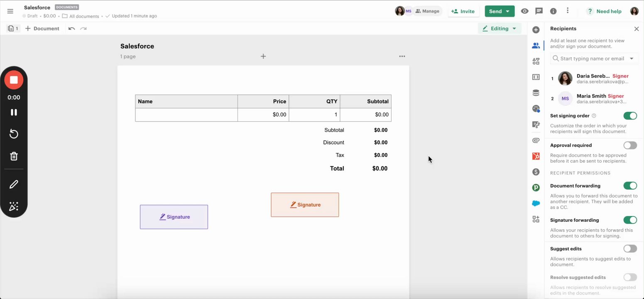Click the Total $0.00 amount
Screen dimensions: 644x299
click(x=380, y=169)
